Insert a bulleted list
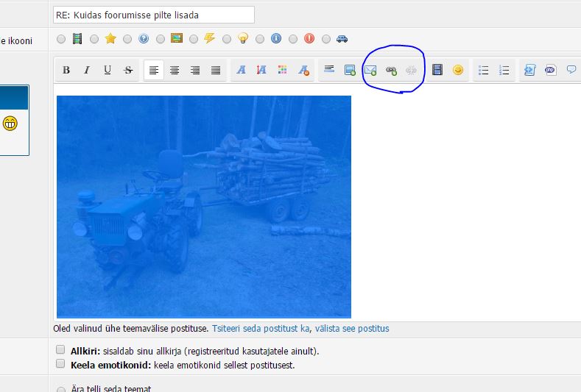Screen dimensions: 581x392 [484, 71]
